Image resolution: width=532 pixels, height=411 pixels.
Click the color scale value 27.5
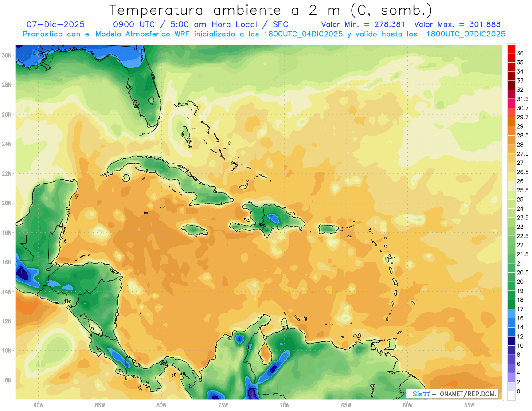[x=523, y=154]
